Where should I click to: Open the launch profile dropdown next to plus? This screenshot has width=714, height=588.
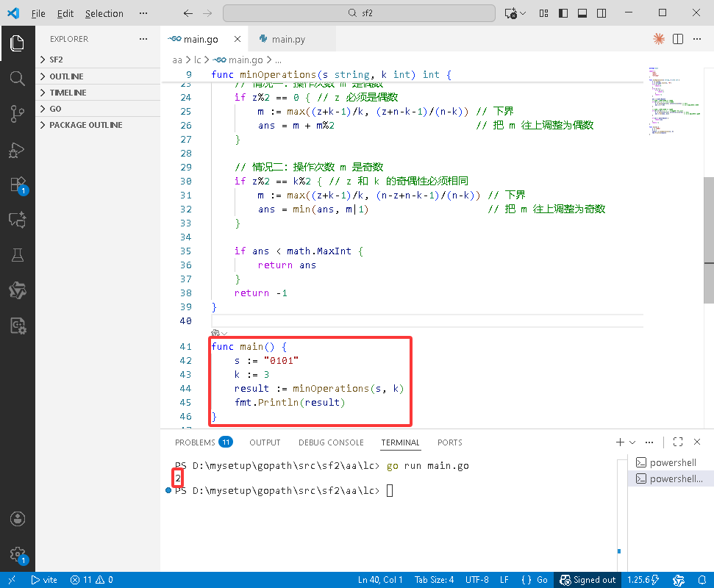(632, 442)
